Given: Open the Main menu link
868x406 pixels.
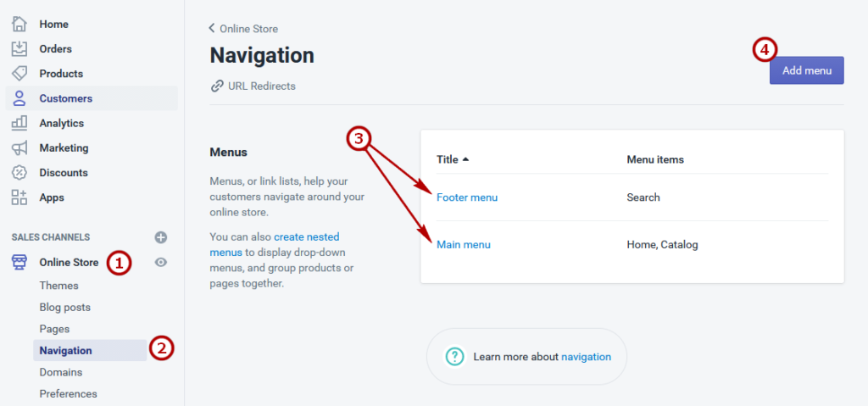Looking at the screenshot, I should (x=464, y=244).
